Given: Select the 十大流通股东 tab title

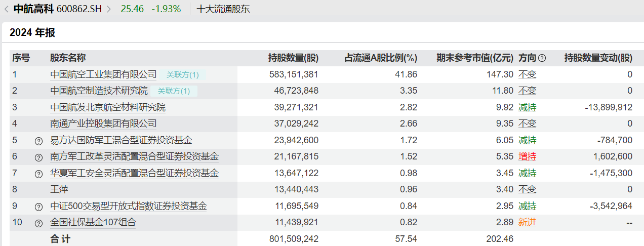Looking at the screenshot, I should tap(223, 9).
